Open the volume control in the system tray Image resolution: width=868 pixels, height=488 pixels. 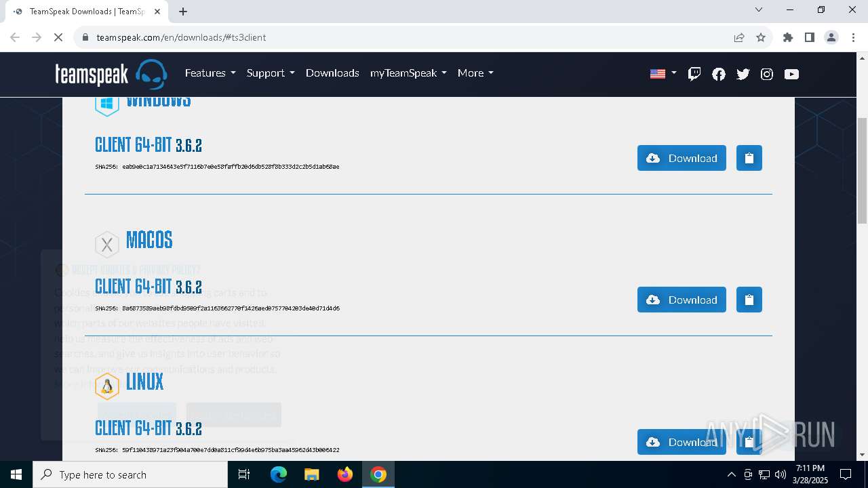781,474
